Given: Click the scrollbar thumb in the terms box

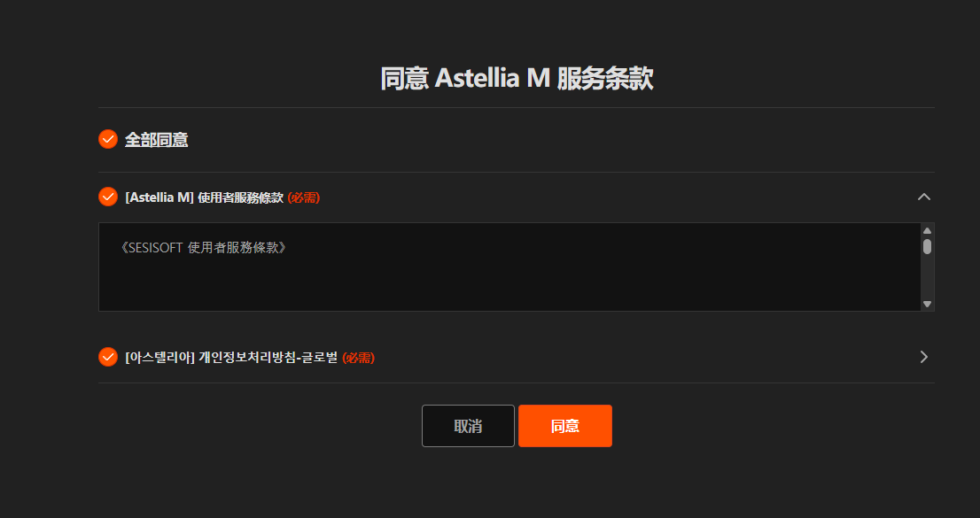Looking at the screenshot, I should [x=927, y=246].
